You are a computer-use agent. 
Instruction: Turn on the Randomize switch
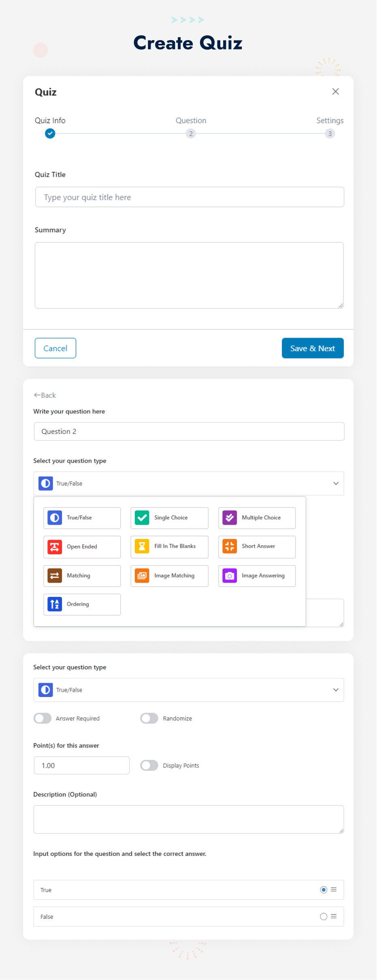coord(149,718)
